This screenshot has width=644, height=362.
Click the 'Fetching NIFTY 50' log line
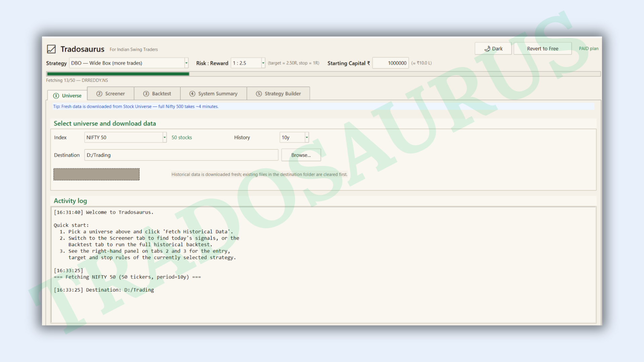point(127,277)
